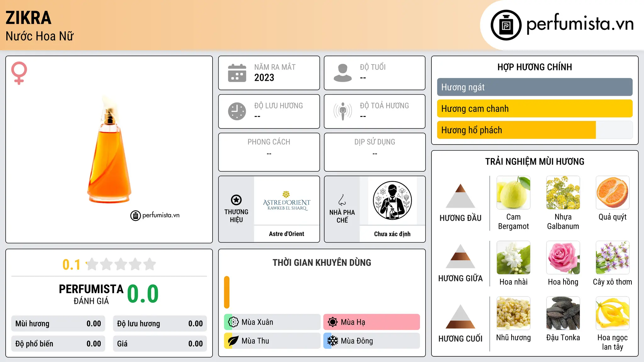This screenshot has width=644, height=362.
Task: Click the snowflake icon for Mùa Đông
Action: click(333, 341)
